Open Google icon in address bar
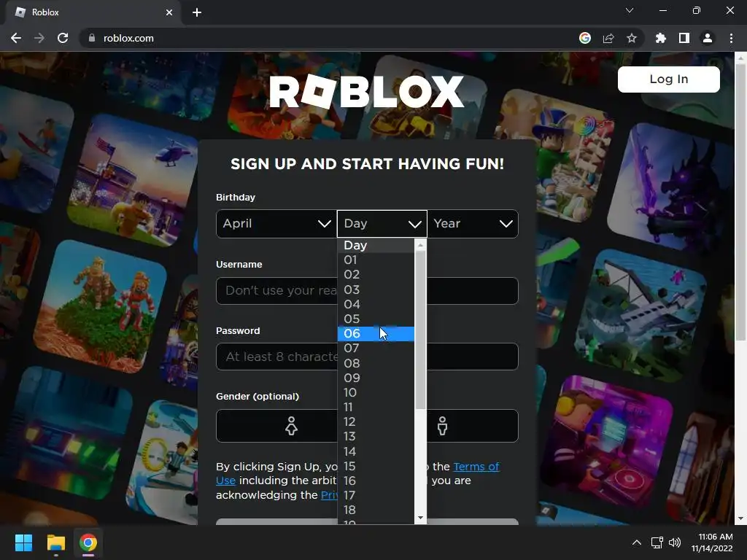Image resolution: width=747 pixels, height=560 pixels. pos(585,38)
